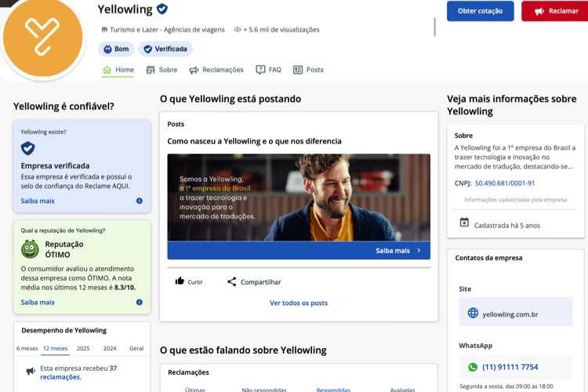
Task: Open the Home tab
Action: 118,70
